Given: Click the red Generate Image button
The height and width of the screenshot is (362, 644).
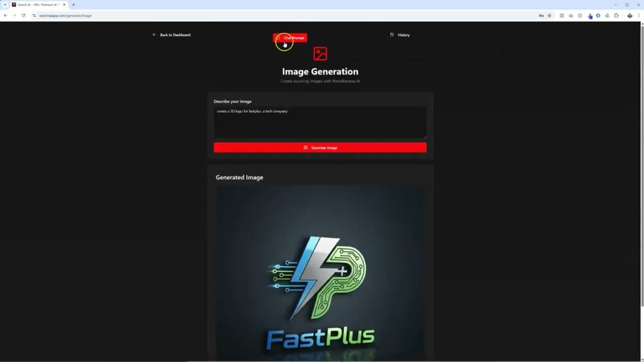Looking at the screenshot, I should (x=320, y=147).
